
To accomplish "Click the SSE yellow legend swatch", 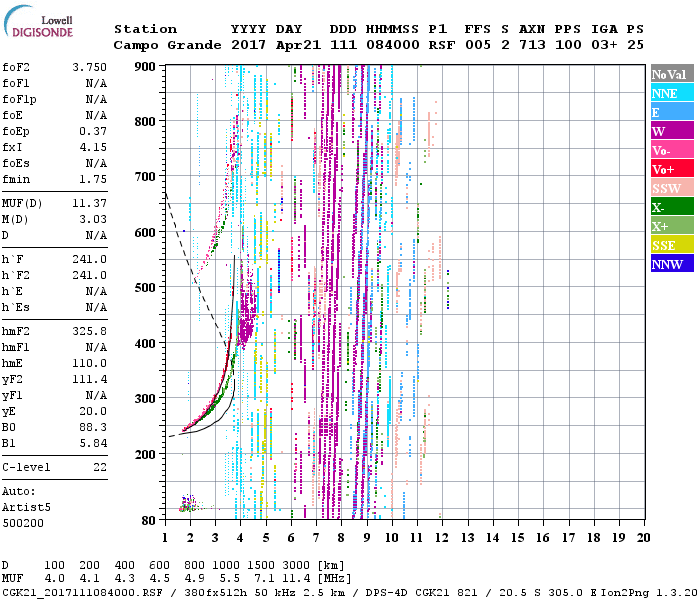I will (x=672, y=245).
